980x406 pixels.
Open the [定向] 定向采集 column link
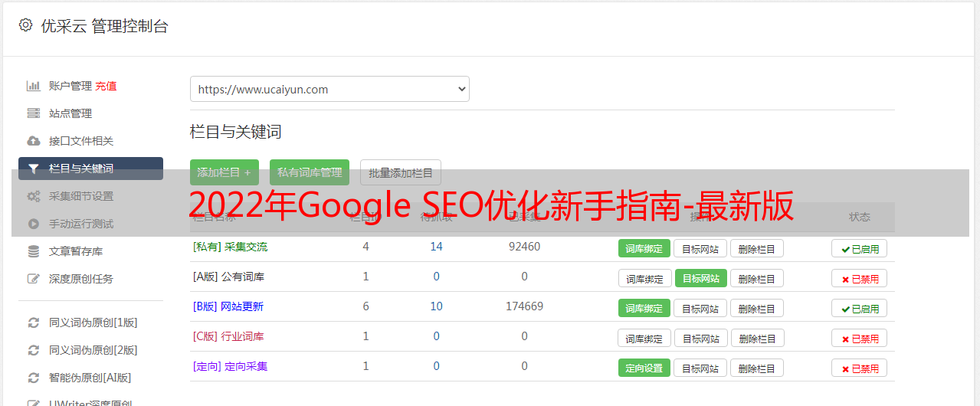point(231,366)
